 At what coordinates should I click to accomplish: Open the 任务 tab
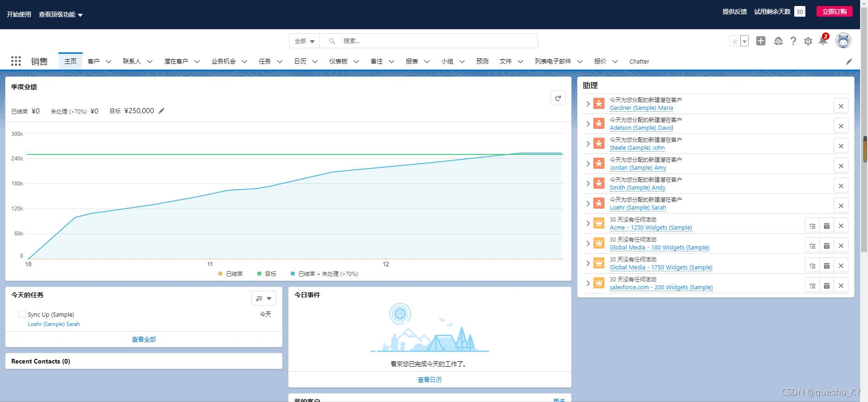[x=265, y=61]
